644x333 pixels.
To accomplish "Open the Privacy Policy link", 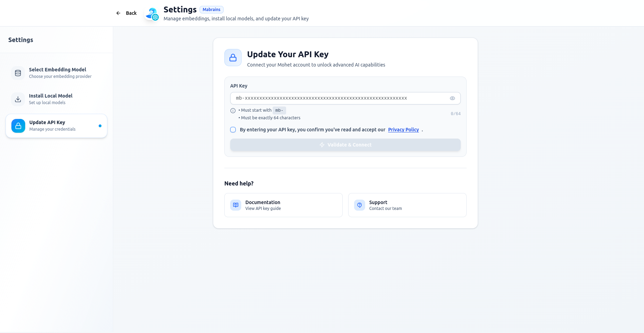I will (x=403, y=130).
